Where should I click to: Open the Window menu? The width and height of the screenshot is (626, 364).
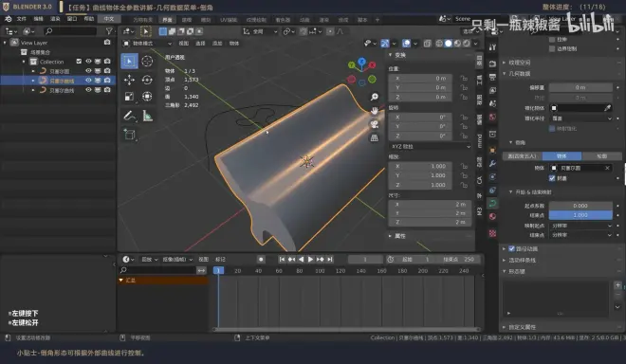72,19
